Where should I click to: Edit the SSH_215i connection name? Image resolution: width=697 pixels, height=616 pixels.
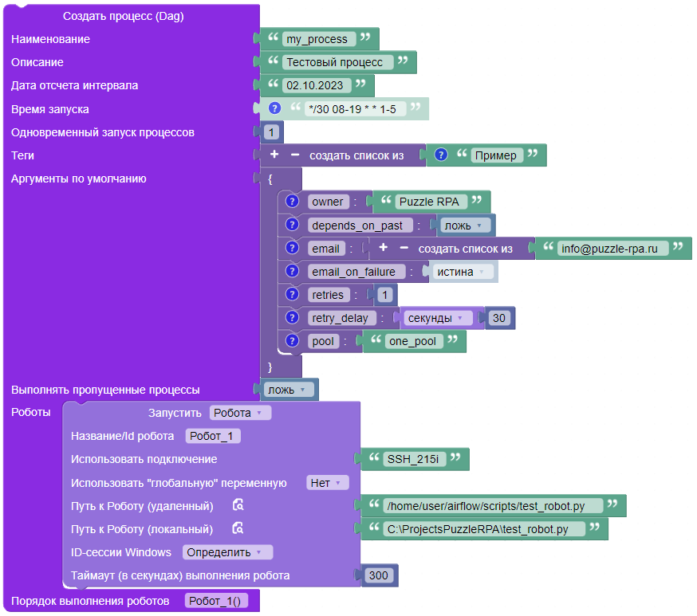click(x=414, y=459)
